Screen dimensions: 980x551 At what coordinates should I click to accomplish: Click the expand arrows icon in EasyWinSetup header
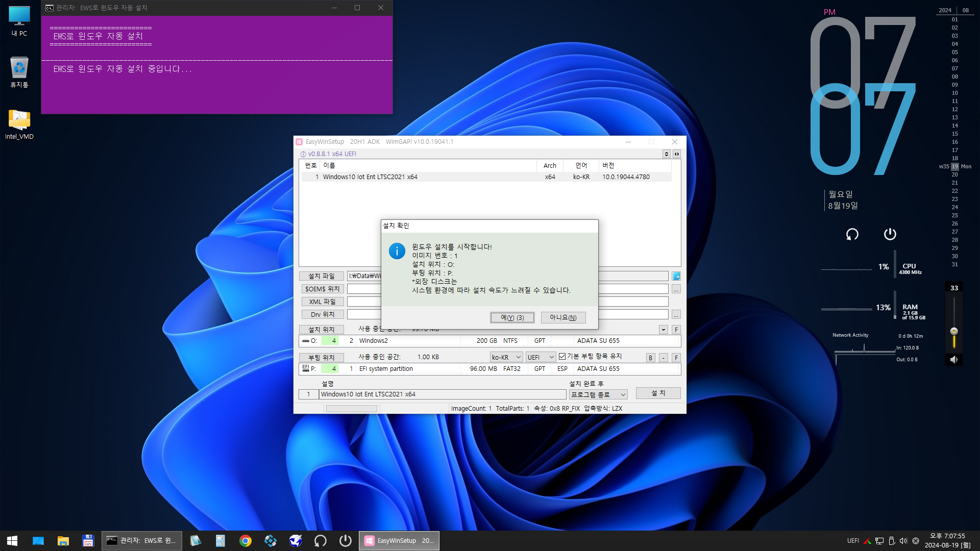click(677, 154)
